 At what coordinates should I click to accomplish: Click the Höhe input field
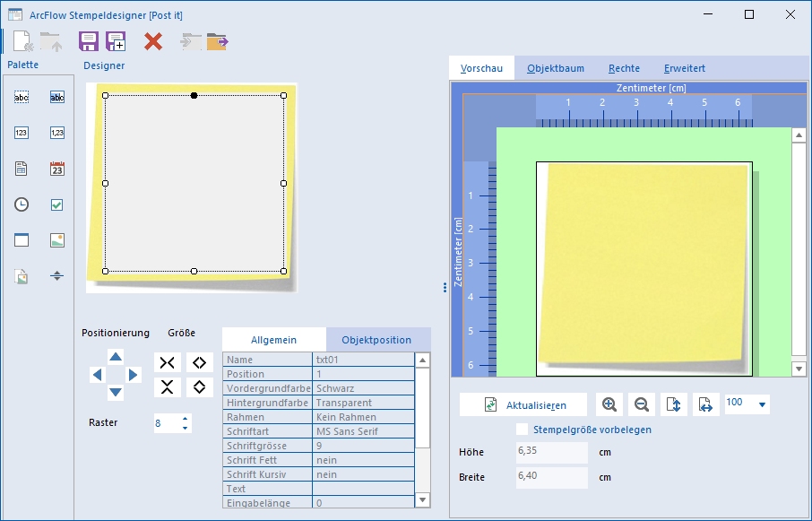coord(551,452)
